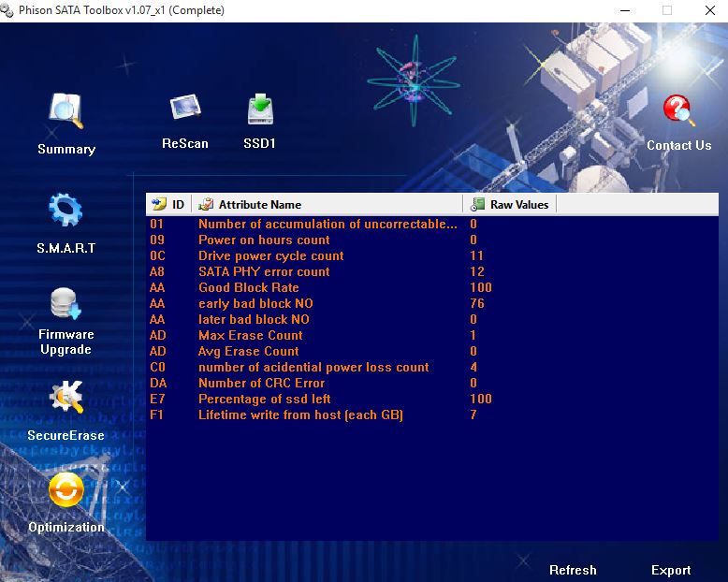Screen dimensions: 728x582
Task: Click the Summary label
Action: coord(66,149)
